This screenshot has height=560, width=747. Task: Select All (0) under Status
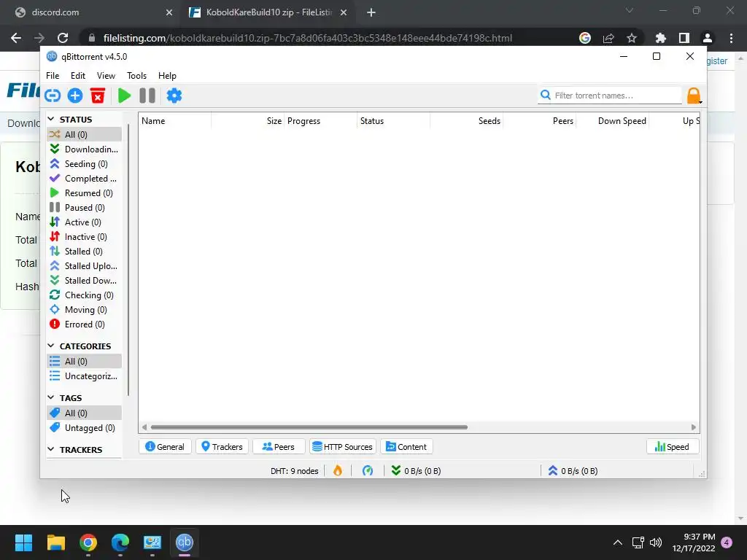click(85, 135)
